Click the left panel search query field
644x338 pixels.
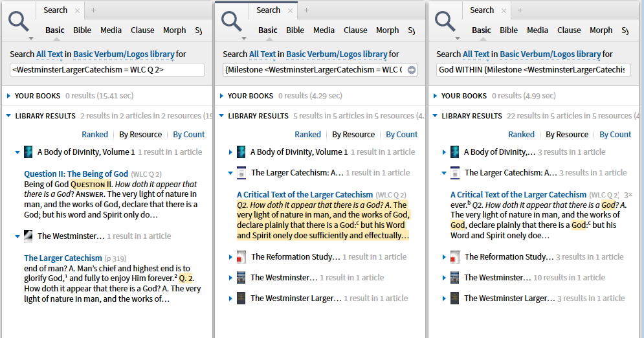point(107,70)
